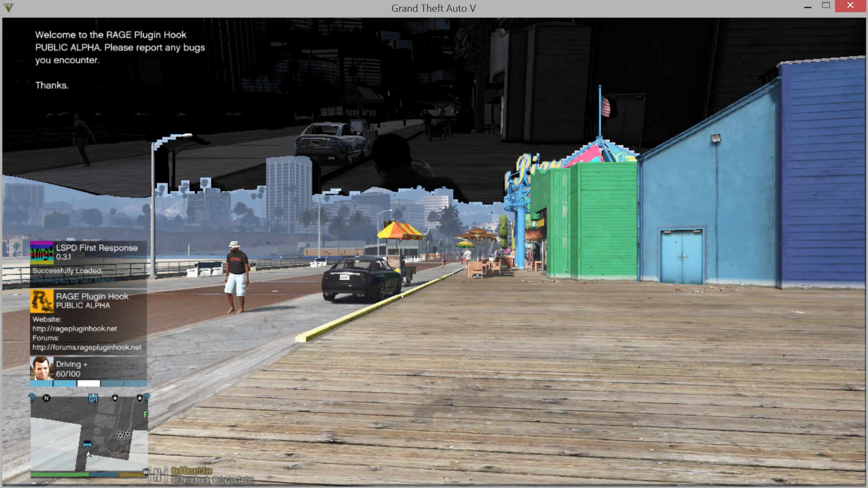Click the yellow RAGE Plugin Hook logo
Viewport: 868px width, 488px height.
(42, 301)
